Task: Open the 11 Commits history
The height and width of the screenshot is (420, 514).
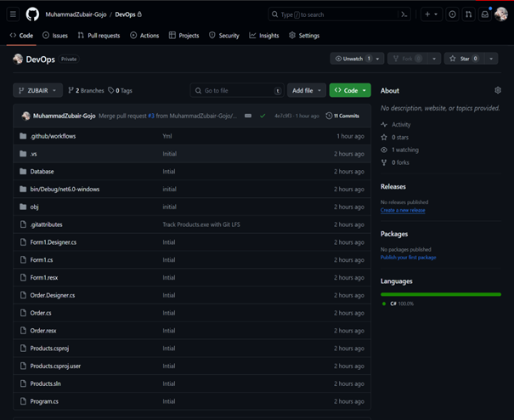Action: click(x=342, y=116)
